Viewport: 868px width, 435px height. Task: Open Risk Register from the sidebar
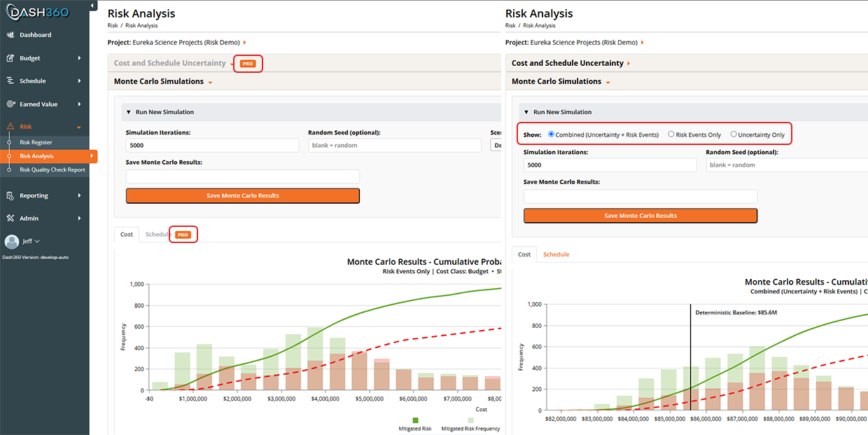pyautogui.click(x=36, y=142)
